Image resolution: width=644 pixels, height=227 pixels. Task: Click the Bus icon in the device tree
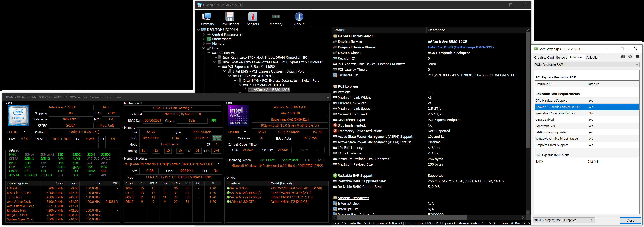[209, 48]
